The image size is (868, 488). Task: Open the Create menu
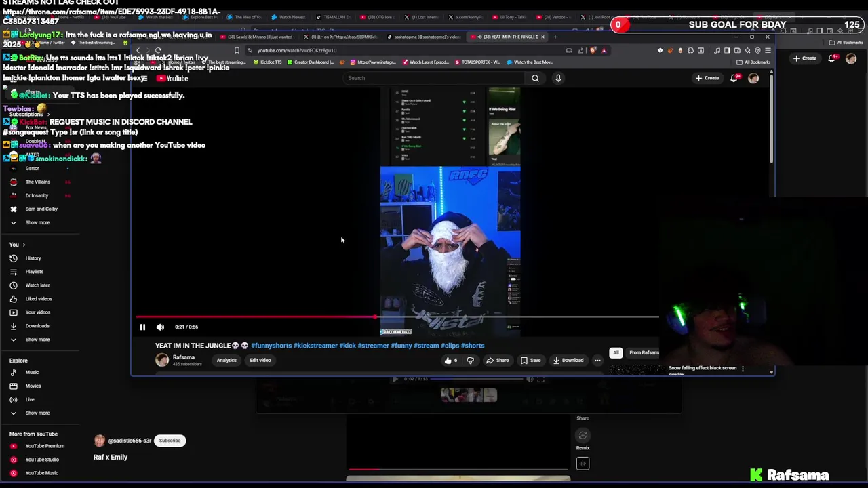(707, 78)
